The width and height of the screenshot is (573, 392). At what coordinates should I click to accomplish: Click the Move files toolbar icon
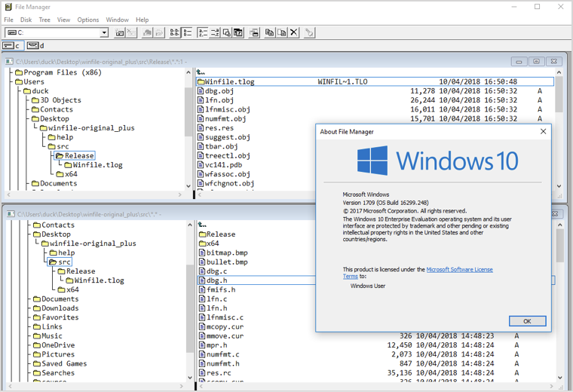pos(282,32)
